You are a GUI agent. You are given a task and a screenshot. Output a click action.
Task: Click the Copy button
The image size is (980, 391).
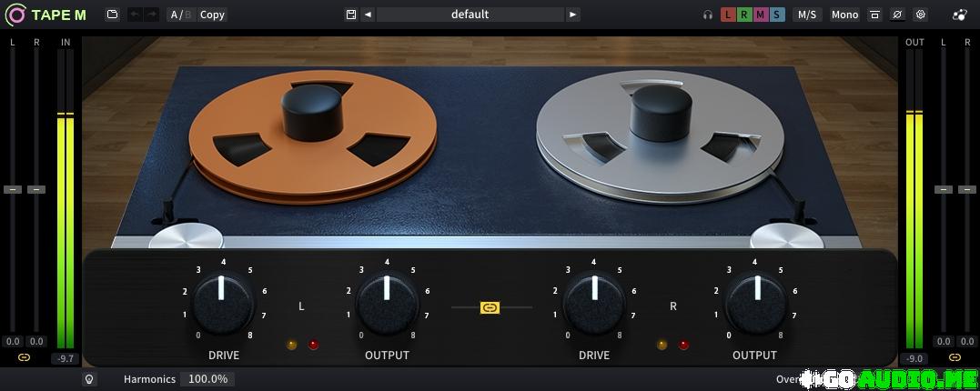[x=212, y=15]
